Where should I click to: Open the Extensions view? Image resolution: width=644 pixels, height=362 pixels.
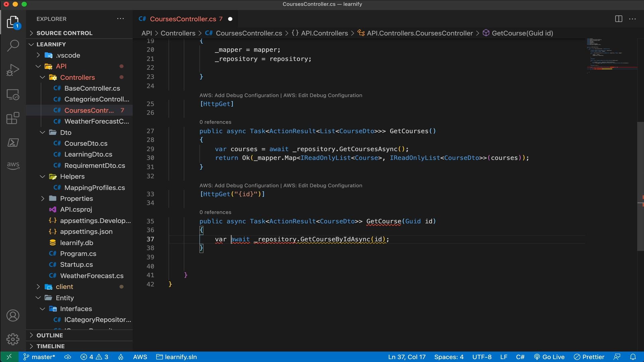pyautogui.click(x=13, y=118)
